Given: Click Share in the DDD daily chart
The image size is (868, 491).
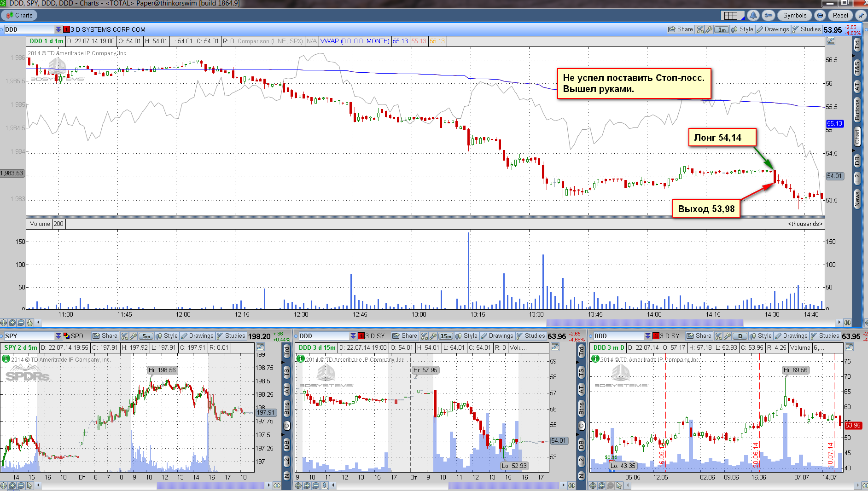Looking at the screenshot, I should point(699,336).
